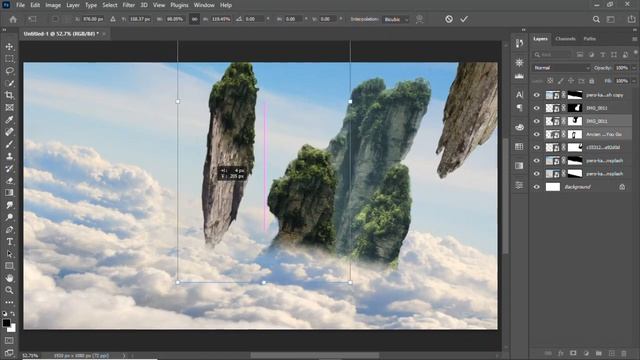Open the grid-shaped Swatches panel icon

519,147
